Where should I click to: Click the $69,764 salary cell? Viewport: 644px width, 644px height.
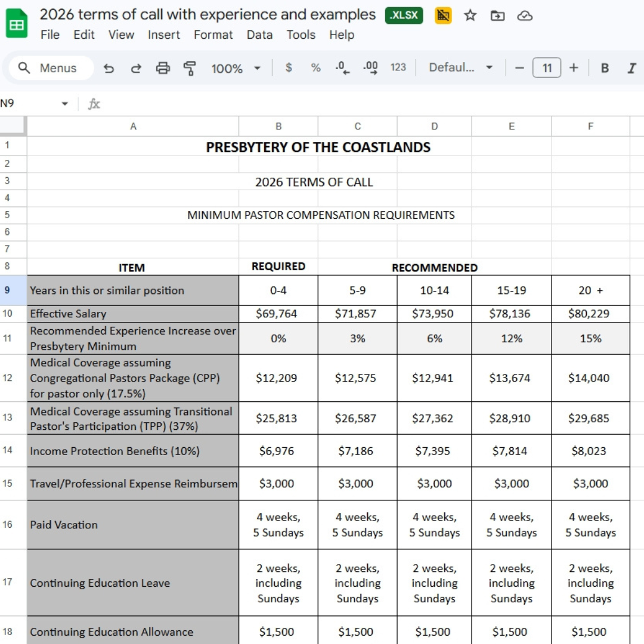click(x=278, y=314)
